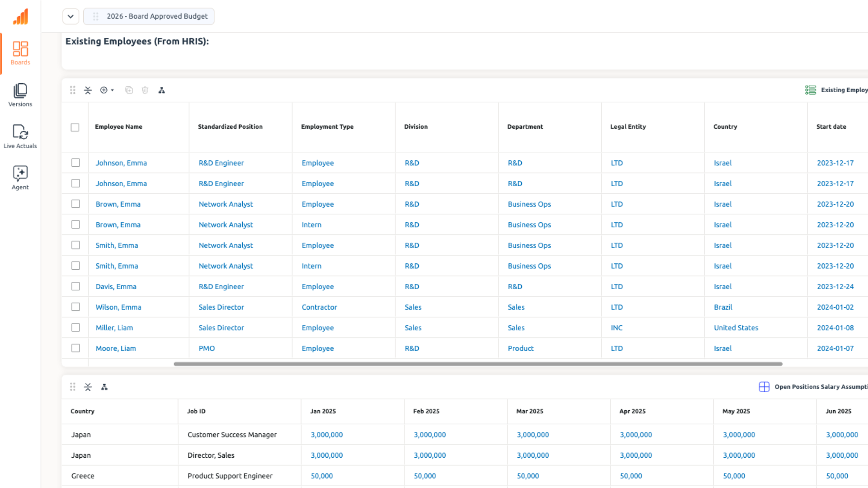
Task: Click the Existing Employees list icon
Action: point(811,90)
